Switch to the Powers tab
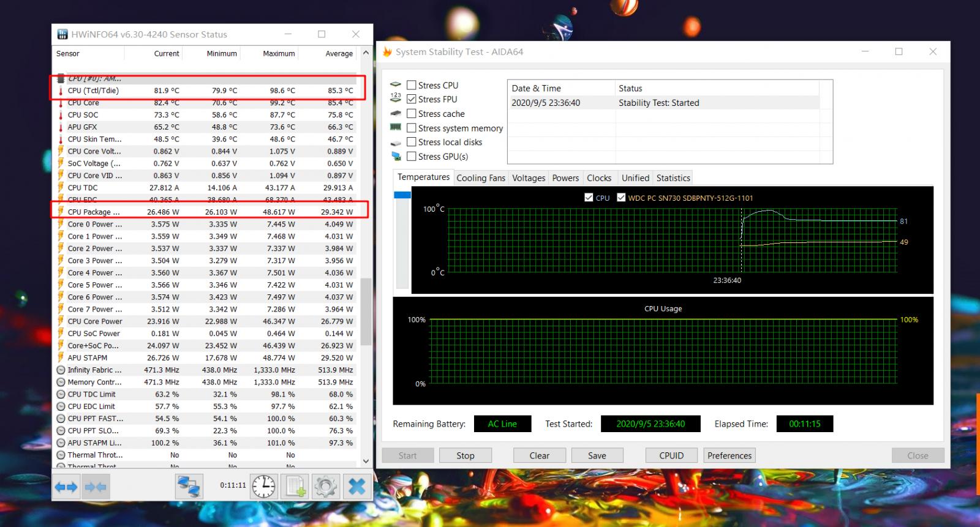Image resolution: width=980 pixels, height=527 pixels. 565,178
